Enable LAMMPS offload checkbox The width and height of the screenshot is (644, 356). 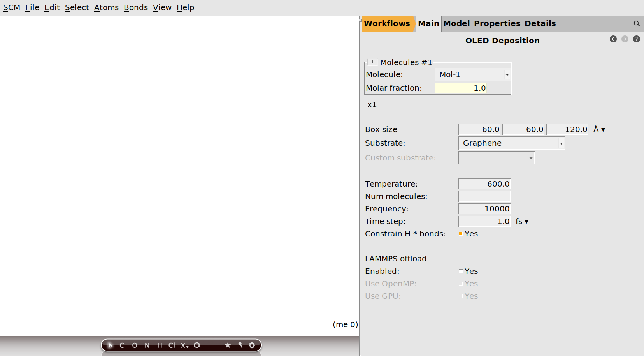point(461,271)
